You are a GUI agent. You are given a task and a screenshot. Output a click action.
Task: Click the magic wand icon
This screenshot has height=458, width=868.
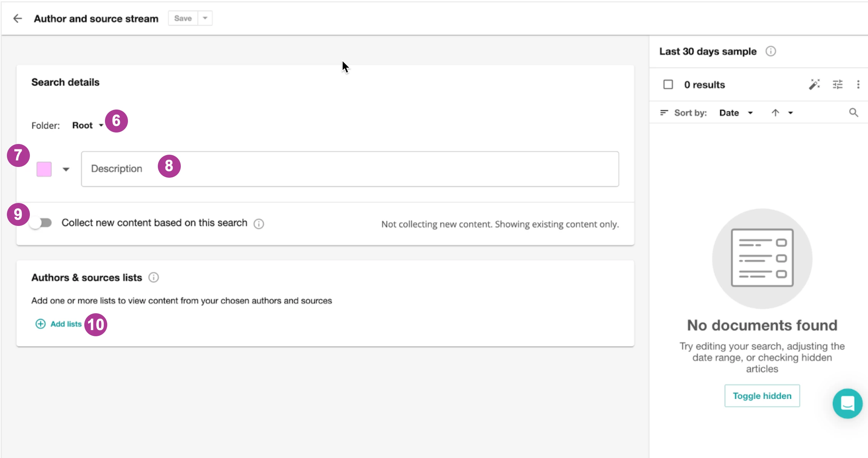click(x=814, y=84)
